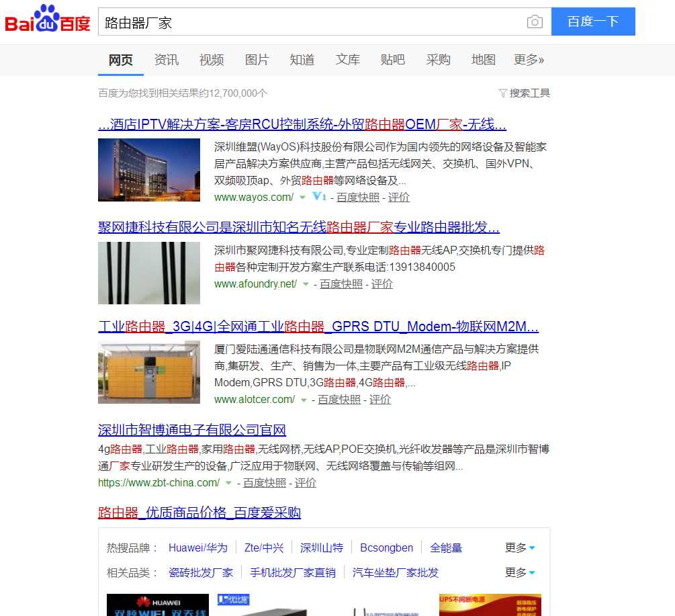This screenshot has width=675, height=616.
Task: Click the Baidu logo
Action: [48, 19]
